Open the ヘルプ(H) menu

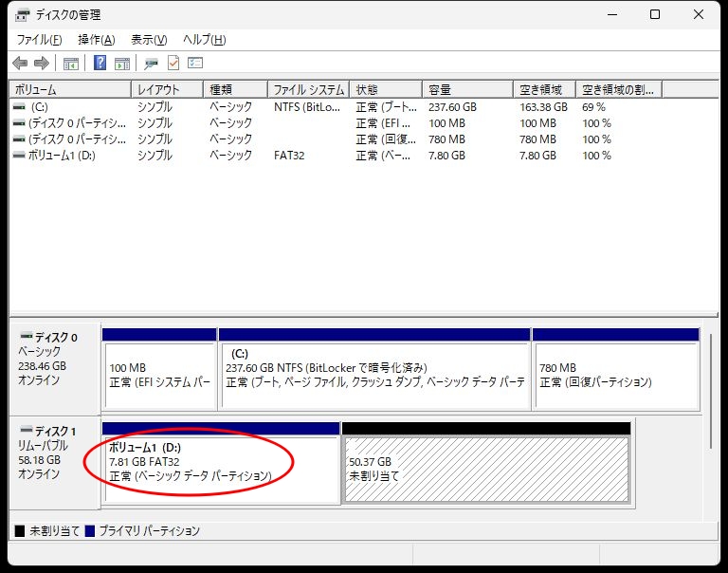205,40
